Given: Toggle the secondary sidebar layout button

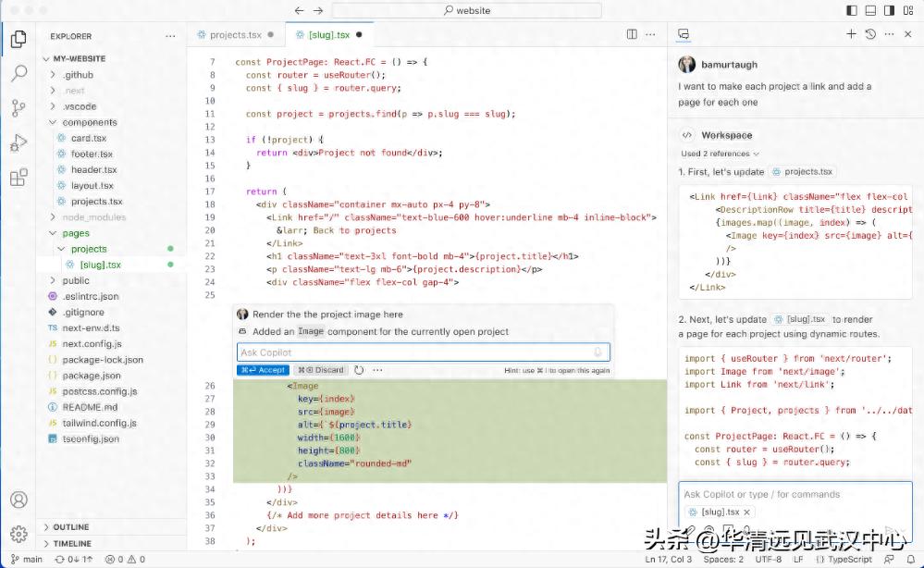Looking at the screenshot, I should (x=889, y=10).
